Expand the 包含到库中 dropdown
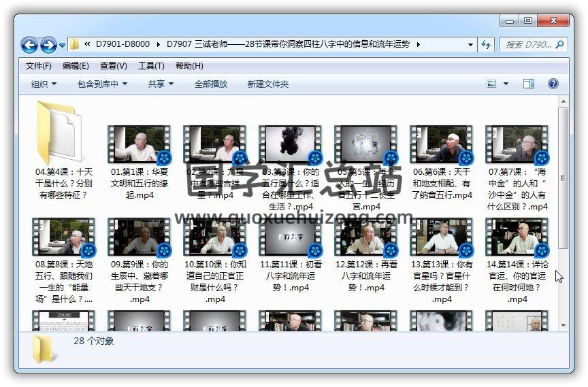Screen dimensions: 588x387 (103, 84)
